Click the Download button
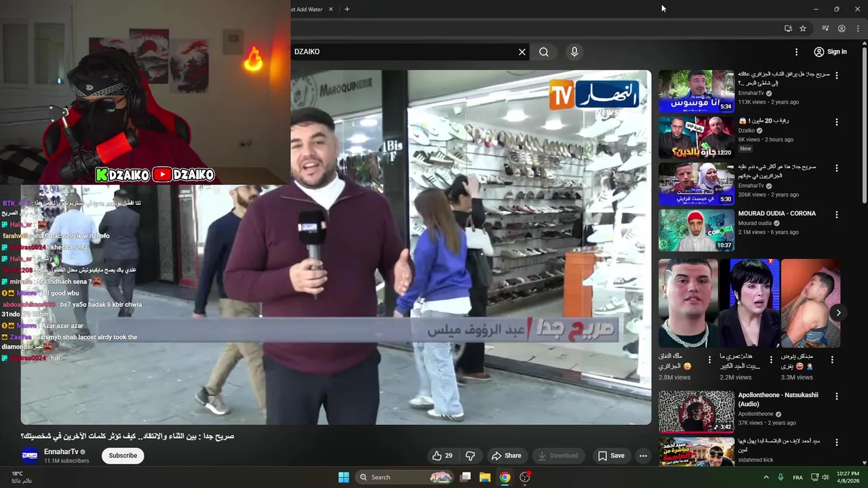This screenshot has width=868, height=488. pos(558,455)
